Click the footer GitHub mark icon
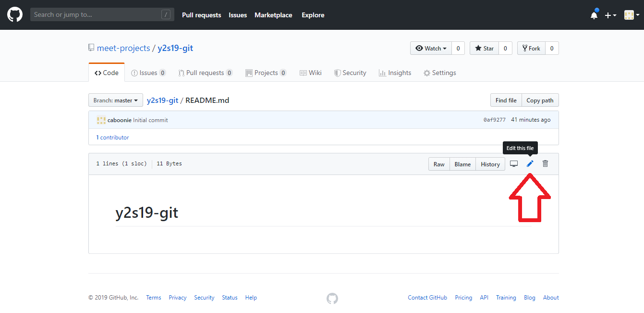This screenshot has height=313, width=644. [332, 299]
